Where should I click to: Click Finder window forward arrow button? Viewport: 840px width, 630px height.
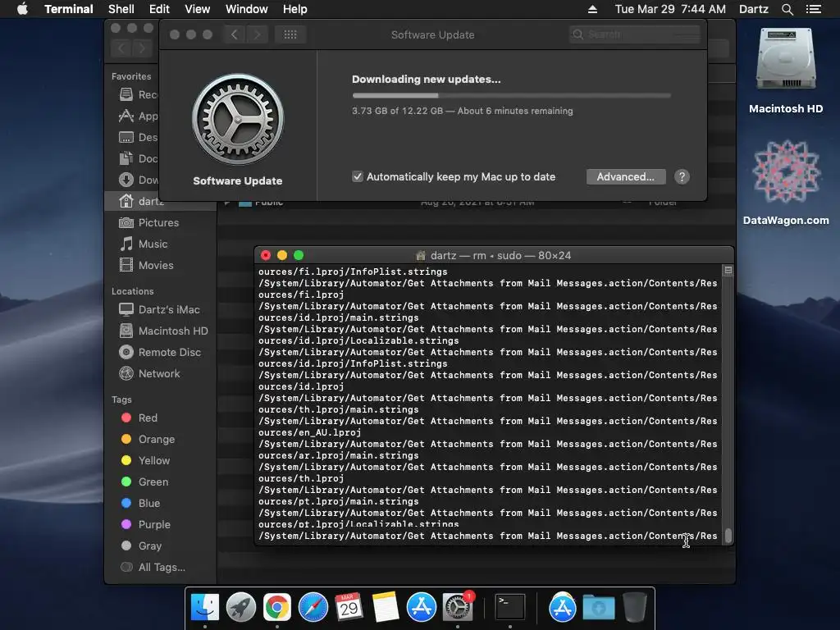tap(142, 48)
